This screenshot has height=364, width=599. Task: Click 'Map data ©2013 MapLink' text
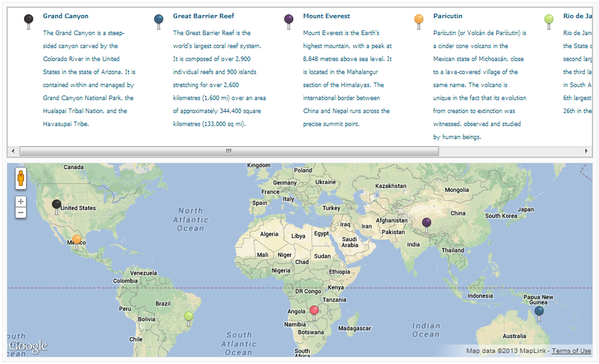point(506,350)
